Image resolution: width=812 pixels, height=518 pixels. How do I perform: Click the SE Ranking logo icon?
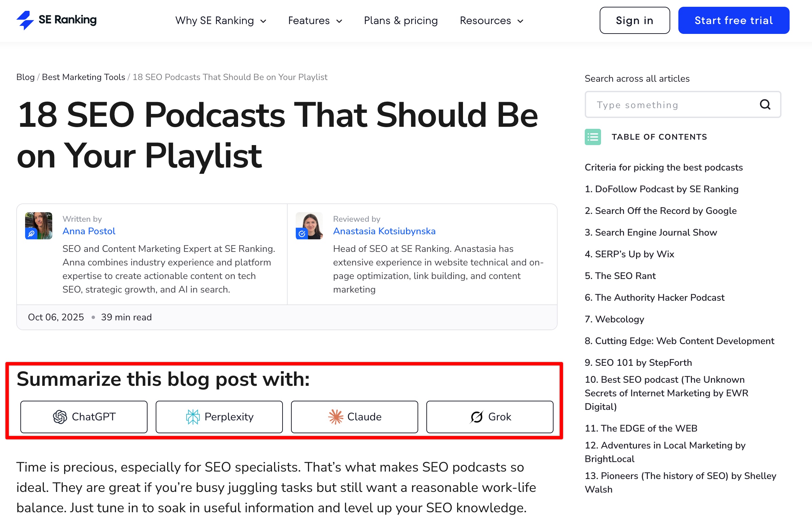pos(25,20)
